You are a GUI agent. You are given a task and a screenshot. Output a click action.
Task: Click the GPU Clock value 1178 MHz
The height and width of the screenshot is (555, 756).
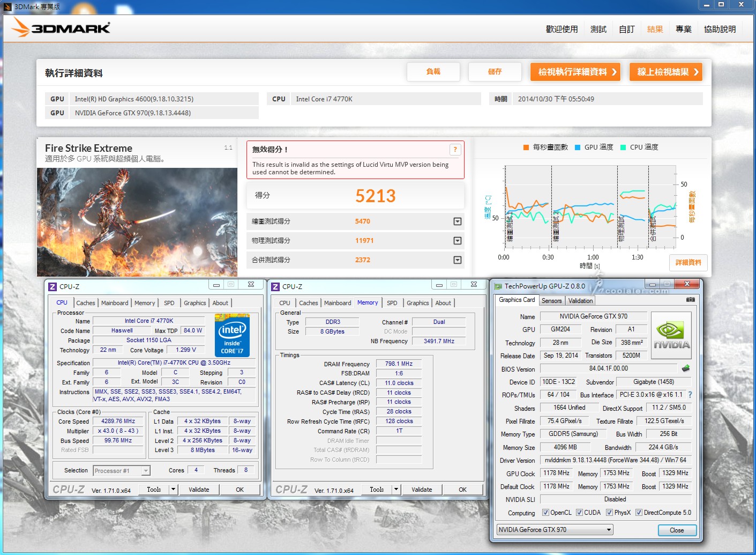(x=556, y=473)
